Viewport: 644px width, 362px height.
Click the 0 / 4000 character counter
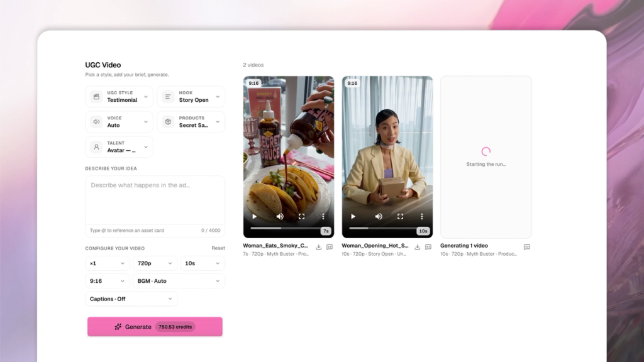tap(211, 230)
